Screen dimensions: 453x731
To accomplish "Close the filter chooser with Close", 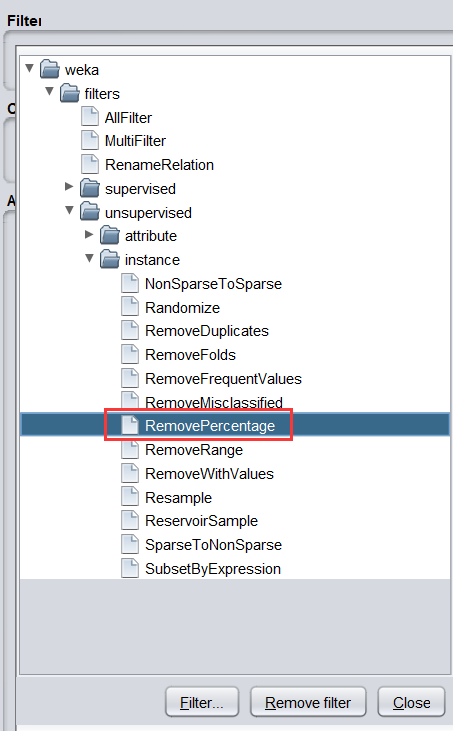I will [x=412, y=702].
